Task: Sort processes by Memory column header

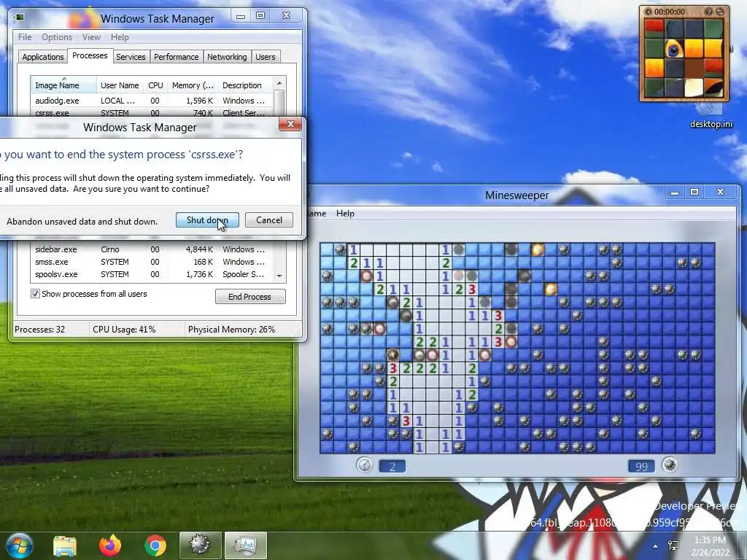Action: pos(193,85)
